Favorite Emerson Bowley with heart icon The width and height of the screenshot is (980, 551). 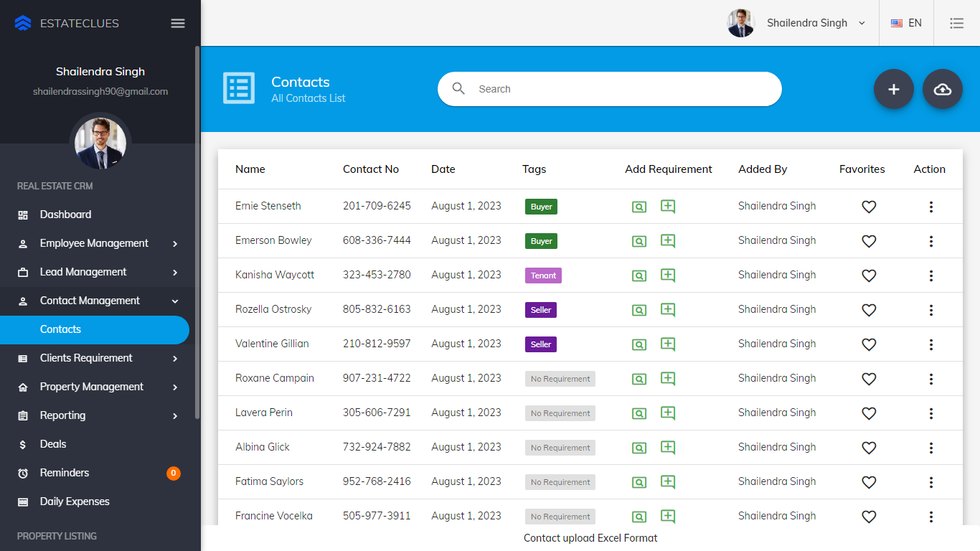(x=869, y=241)
